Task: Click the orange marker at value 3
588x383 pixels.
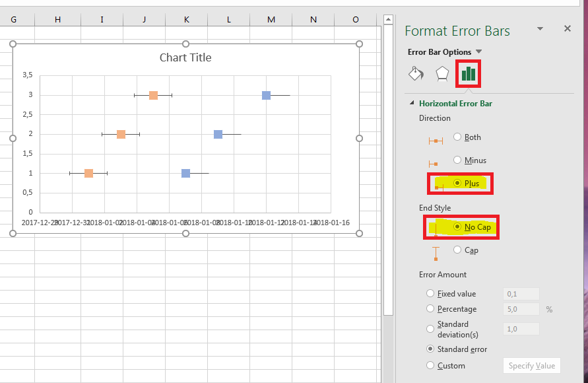Action: tap(153, 95)
